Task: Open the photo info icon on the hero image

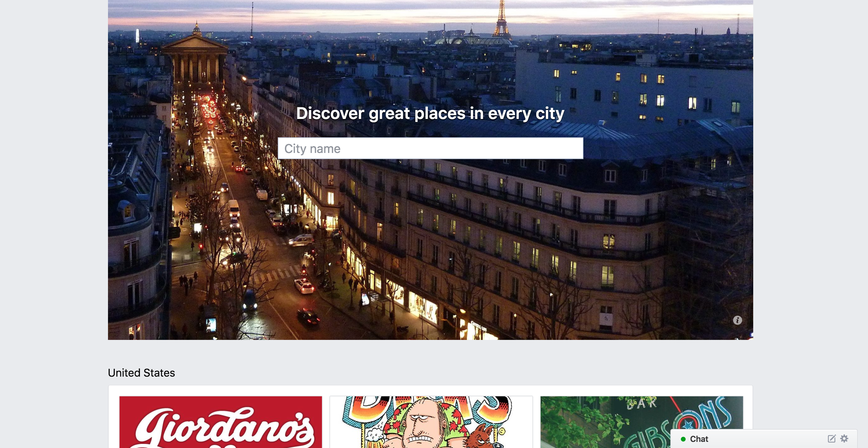Action: pyautogui.click(x=737, y=320)
